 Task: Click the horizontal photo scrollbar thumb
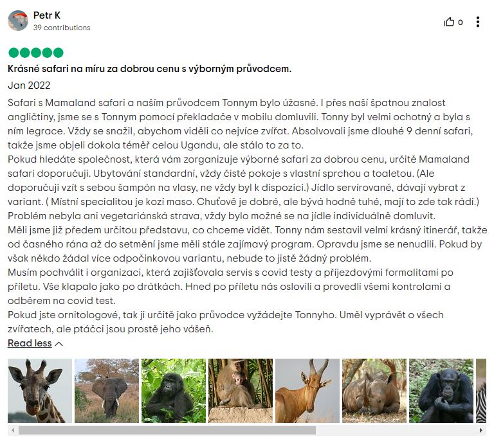[167, 430]
